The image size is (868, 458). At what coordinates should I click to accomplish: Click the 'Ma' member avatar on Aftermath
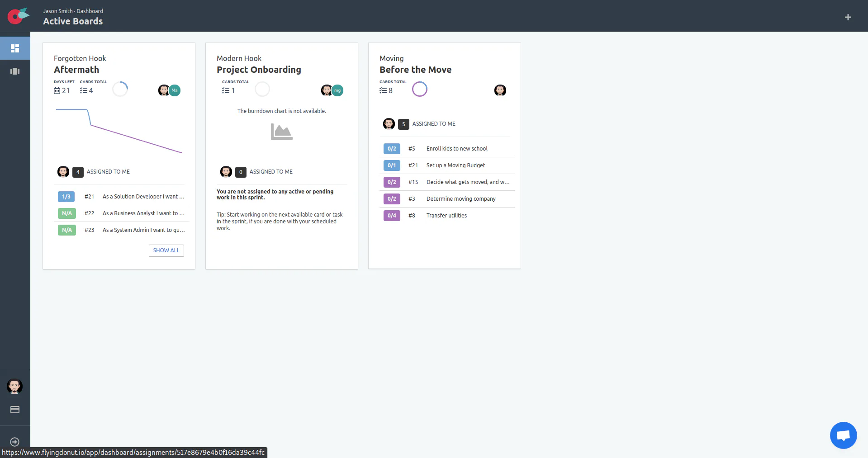tap(175, 90)
